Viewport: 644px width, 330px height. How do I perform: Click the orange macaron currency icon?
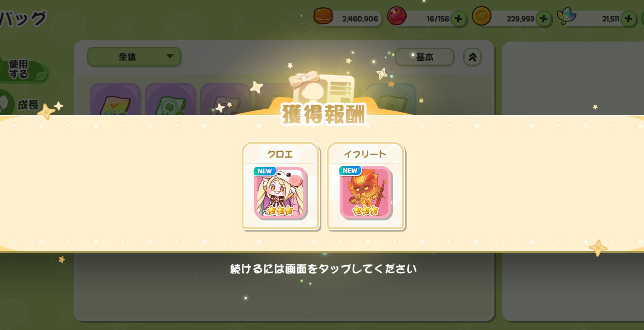(x=323, y=16)
